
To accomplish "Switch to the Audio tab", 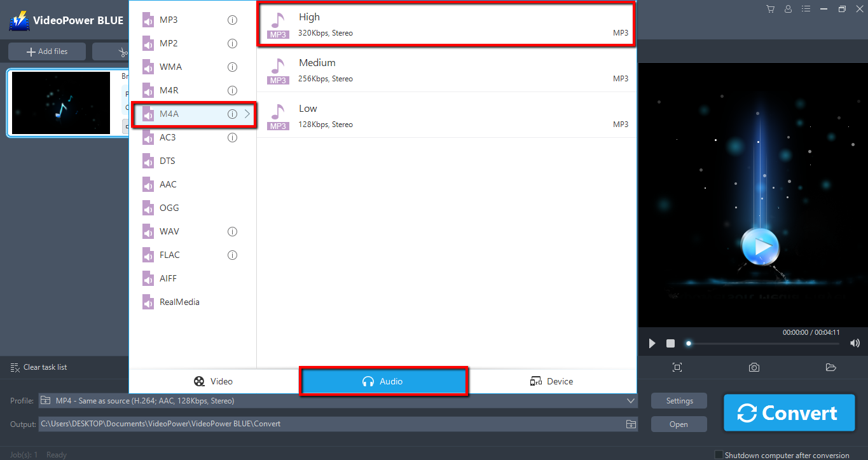I will [x=383, y=381].
